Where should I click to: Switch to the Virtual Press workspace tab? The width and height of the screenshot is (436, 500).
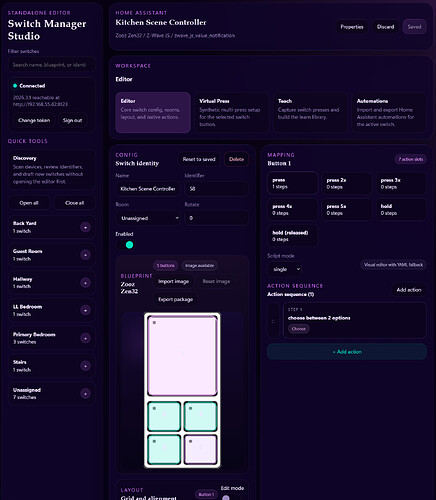(x=231, y=112)
